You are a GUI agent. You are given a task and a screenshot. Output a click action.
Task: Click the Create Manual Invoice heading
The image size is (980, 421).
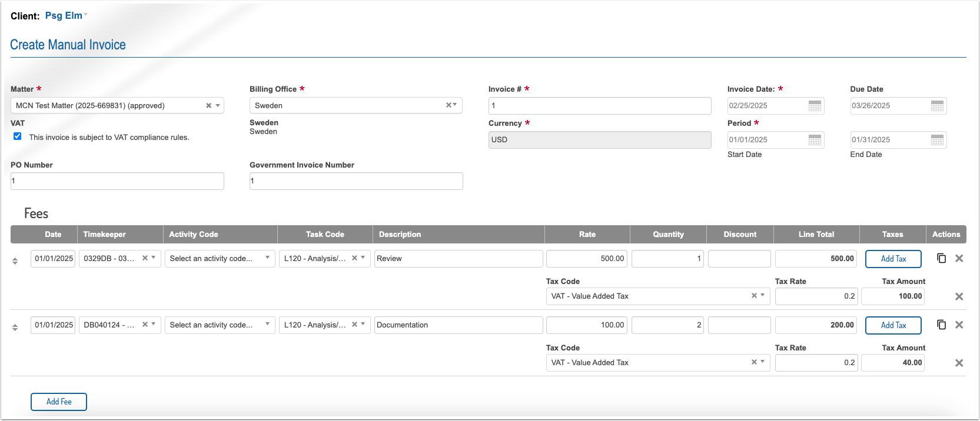click(x=68, y=45)
